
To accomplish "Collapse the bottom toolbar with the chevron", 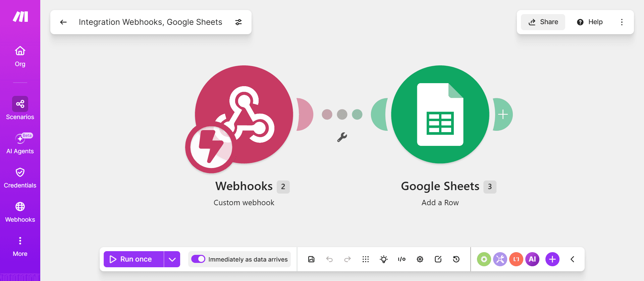I will click(573, 259).
